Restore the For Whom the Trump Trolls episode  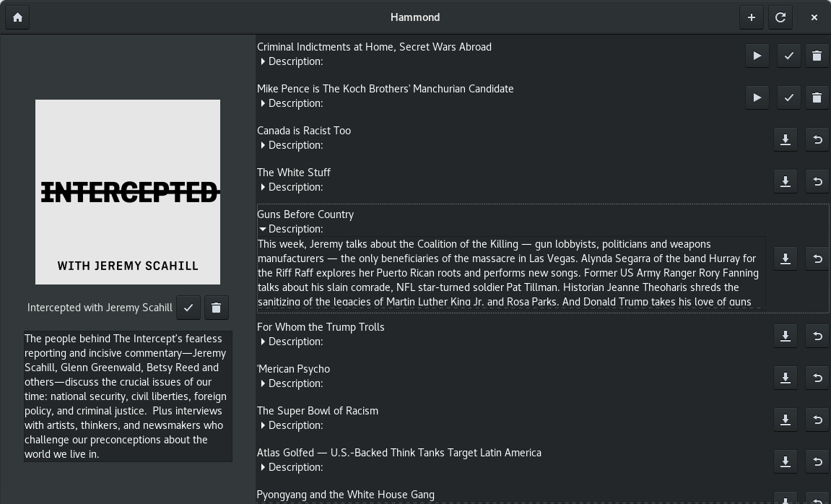(x=817, y=336)
